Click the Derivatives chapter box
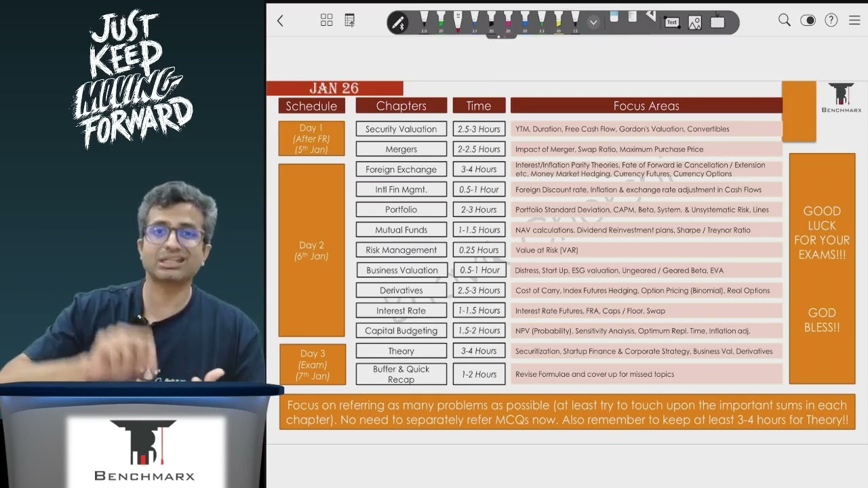The height and width of the screenshot is (488, 868). pyautogui.click(x=401, y=290)
